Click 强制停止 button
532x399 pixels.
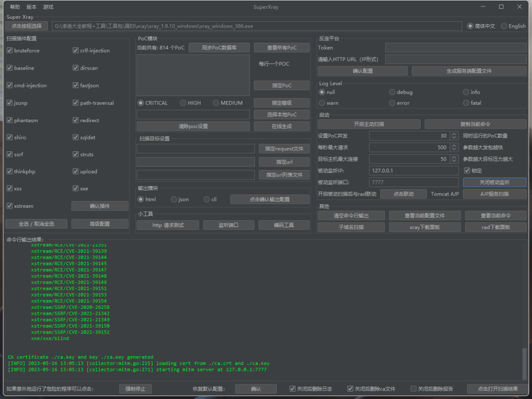point(135,389)
